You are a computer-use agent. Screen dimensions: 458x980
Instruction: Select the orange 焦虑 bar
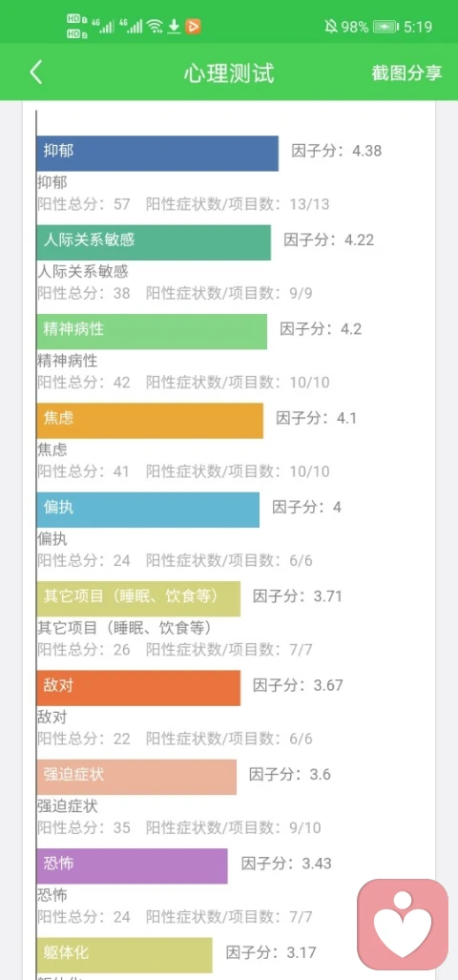tap(150, 421)
